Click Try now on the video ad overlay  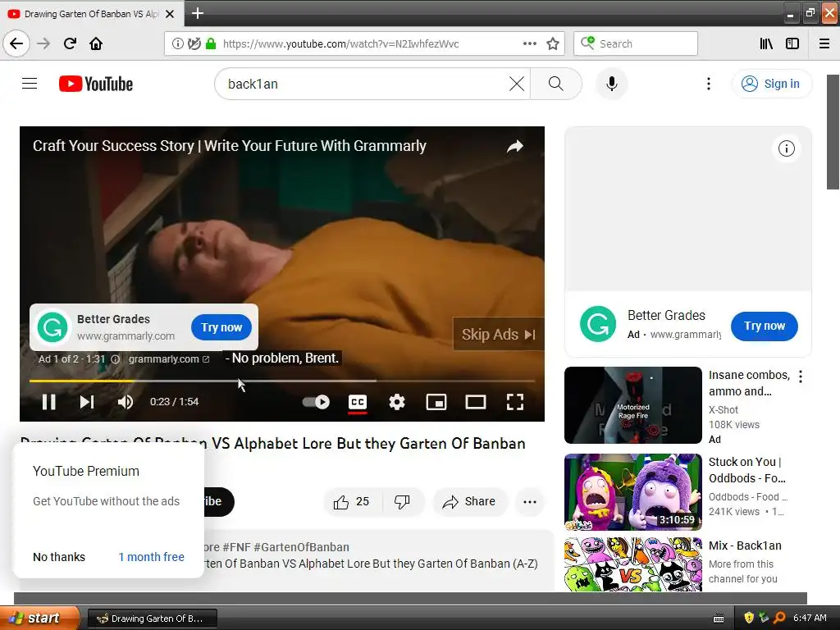click(x=221, y=327)
